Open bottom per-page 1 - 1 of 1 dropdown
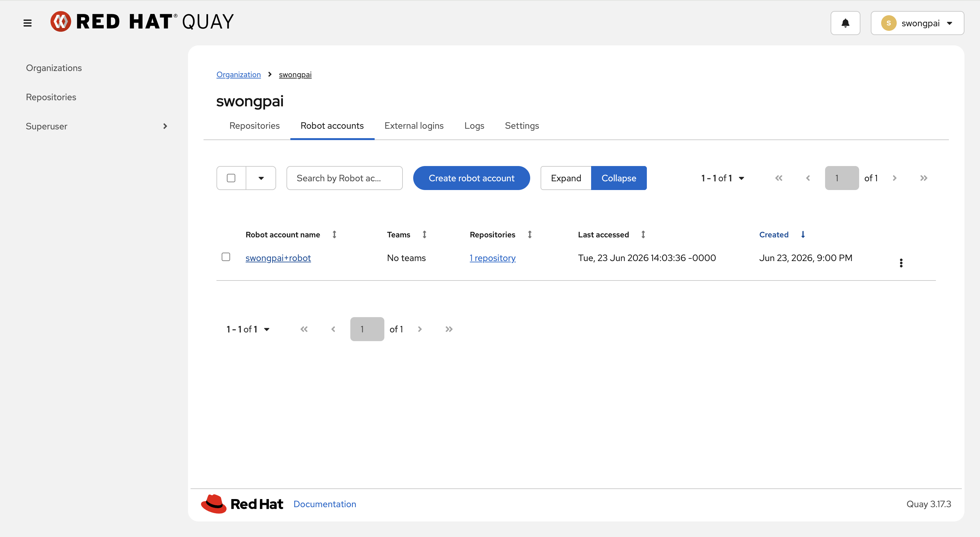Image resolution: width=980 pixels, height=537 pixels. [248, 329]
